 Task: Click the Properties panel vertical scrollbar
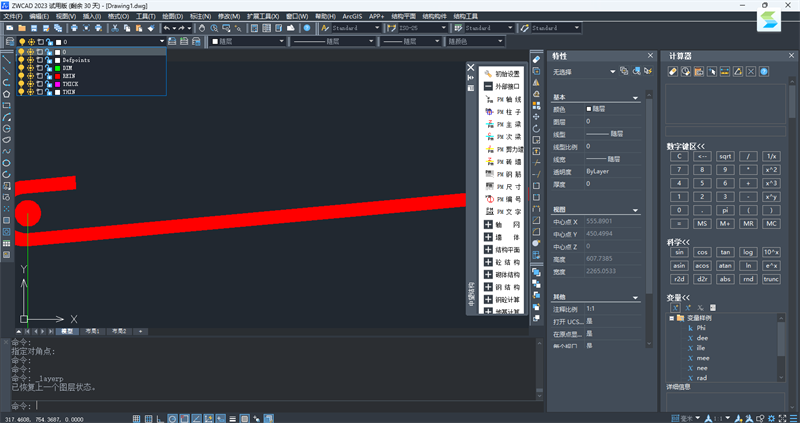(x=649, y=217)
